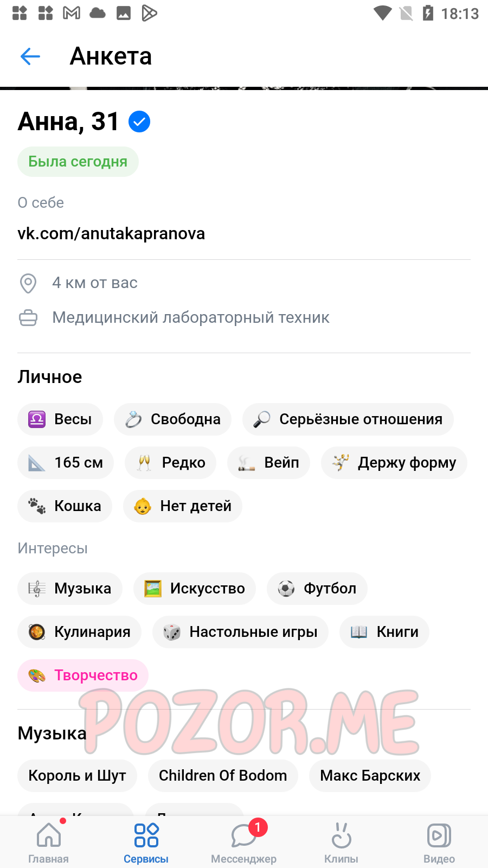Open the Gmail notification icon in status bar

click(x=72, y=13)
